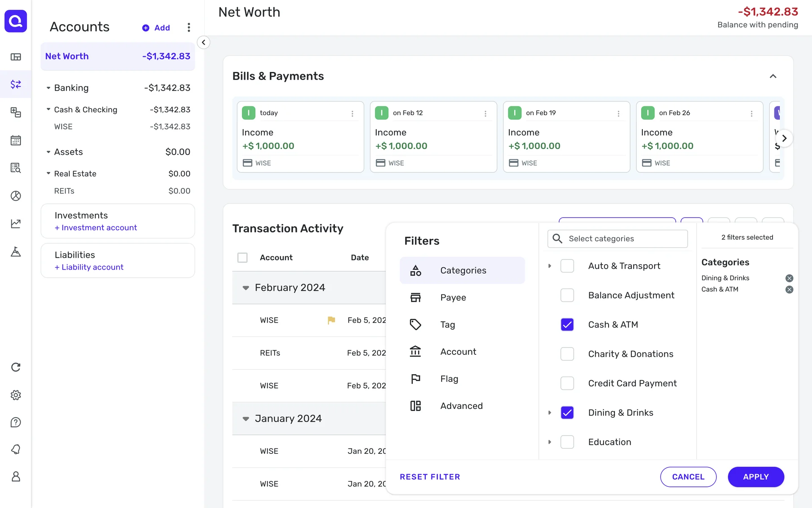This screenshot has width=812, height=508.
Task: Click the refresh sync icon
Action: (16, 367)
